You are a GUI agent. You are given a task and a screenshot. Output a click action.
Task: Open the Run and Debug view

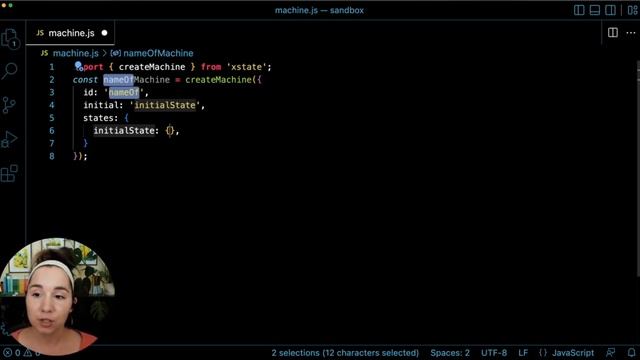coord(9,139)
